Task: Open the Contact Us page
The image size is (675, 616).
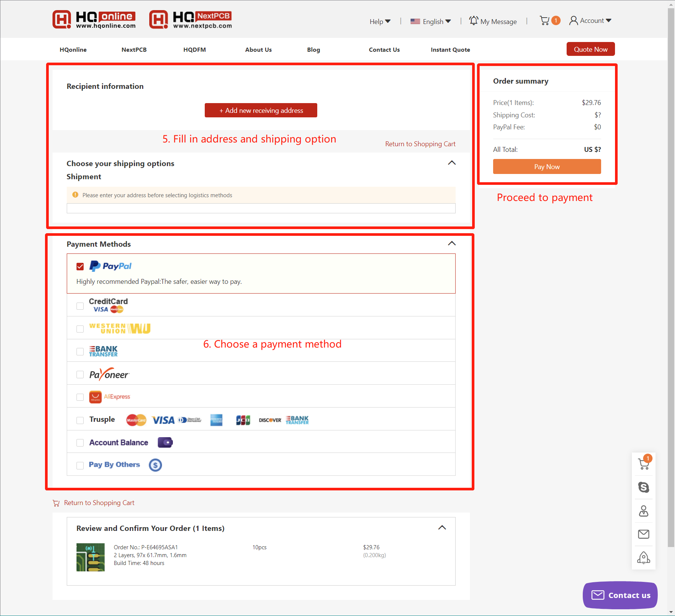Action: pos(384,49)
